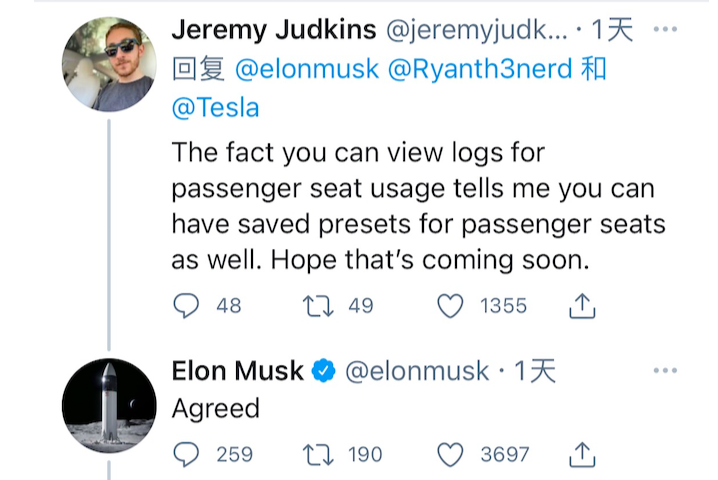The width and height of the screenshot is (718, 480).
Task: Share Elon Musk's Agreed tweet
Action: tap(582, 456)
